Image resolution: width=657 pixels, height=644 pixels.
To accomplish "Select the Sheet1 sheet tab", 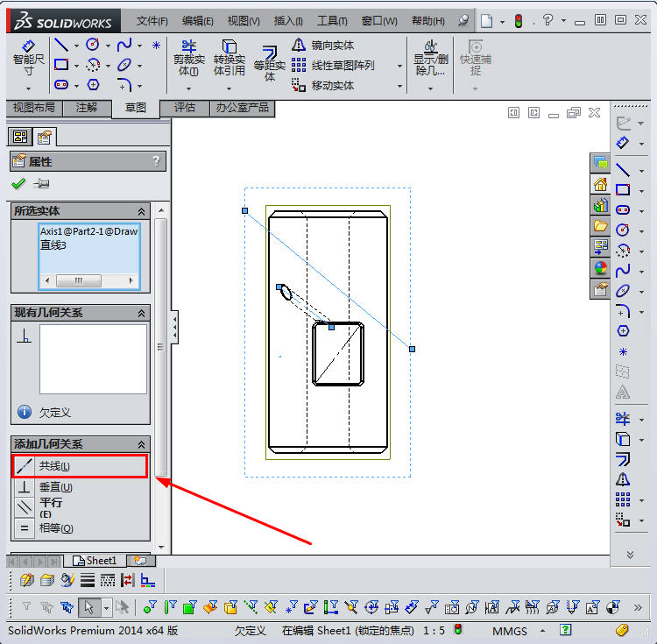I will (x=95, y=561).
